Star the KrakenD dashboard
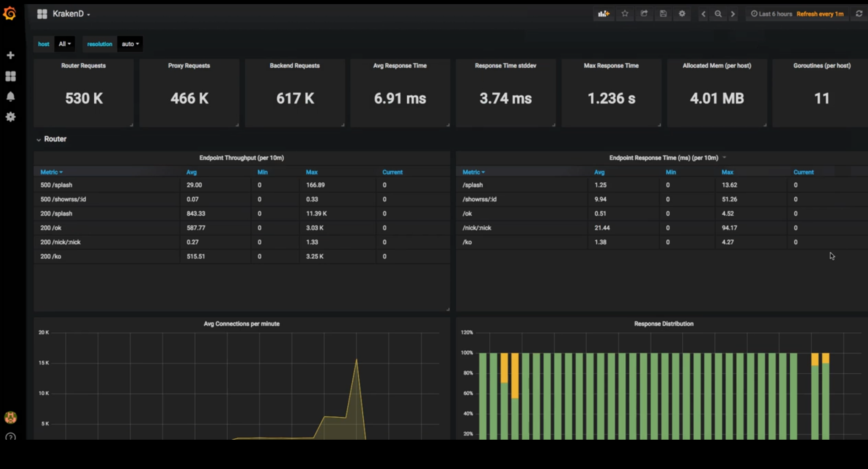The width and height of the screenshot is (868, 469). tap(625, 14)
